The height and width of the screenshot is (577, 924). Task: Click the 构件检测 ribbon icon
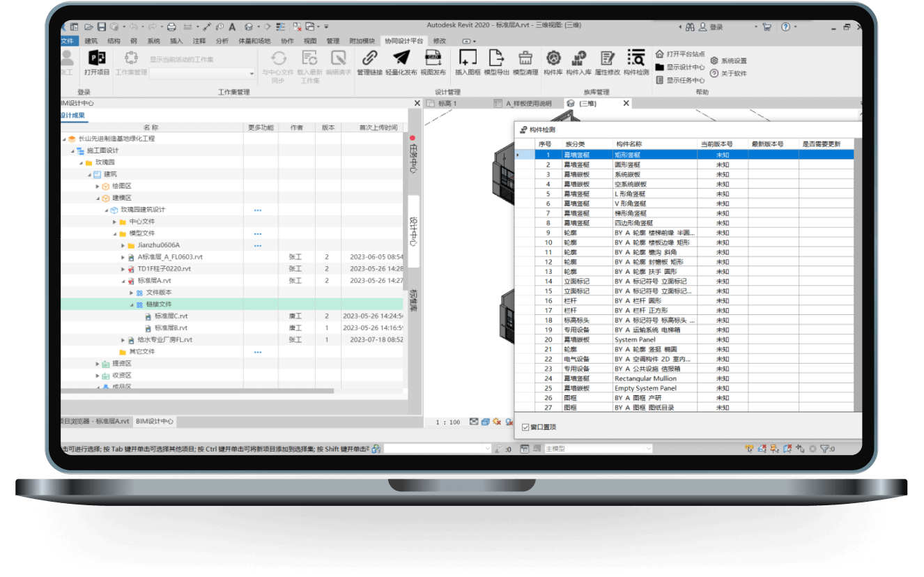(x=636, y=59)
